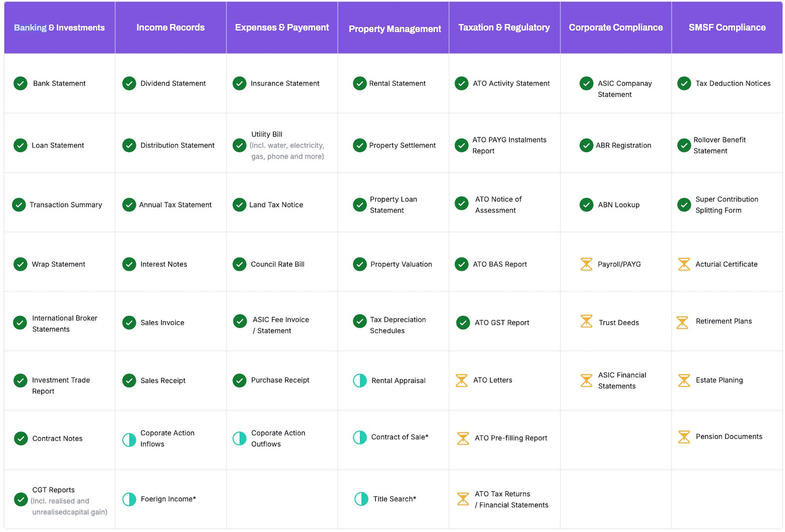This screenshot has height=532, width=785.
Task: Click check icon for International Broker Statements
Action: click(x=20, y=323)
